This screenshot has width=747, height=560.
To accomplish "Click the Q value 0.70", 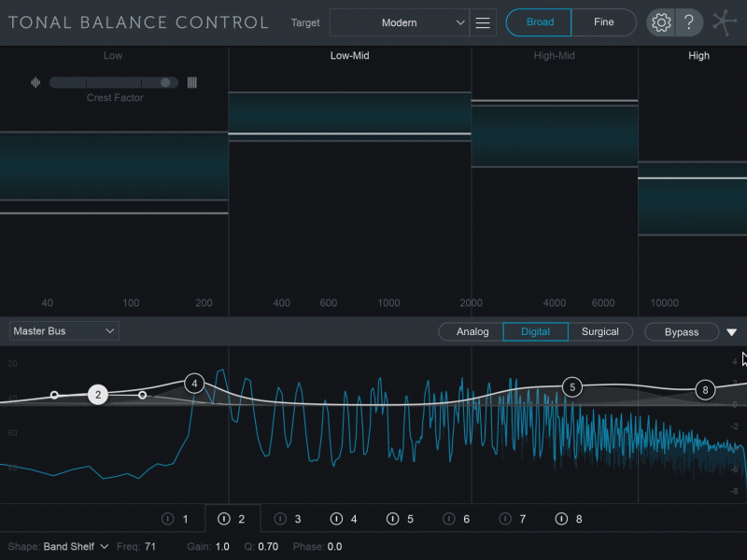I will (268, 547).
